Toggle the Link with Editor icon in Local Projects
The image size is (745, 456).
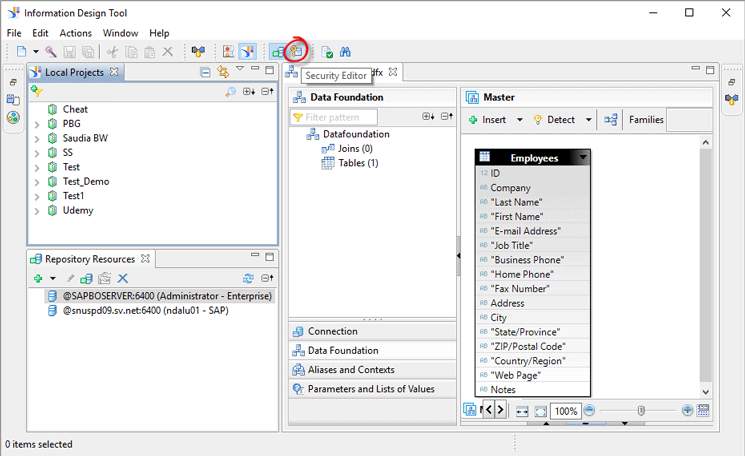pos(222,72)
